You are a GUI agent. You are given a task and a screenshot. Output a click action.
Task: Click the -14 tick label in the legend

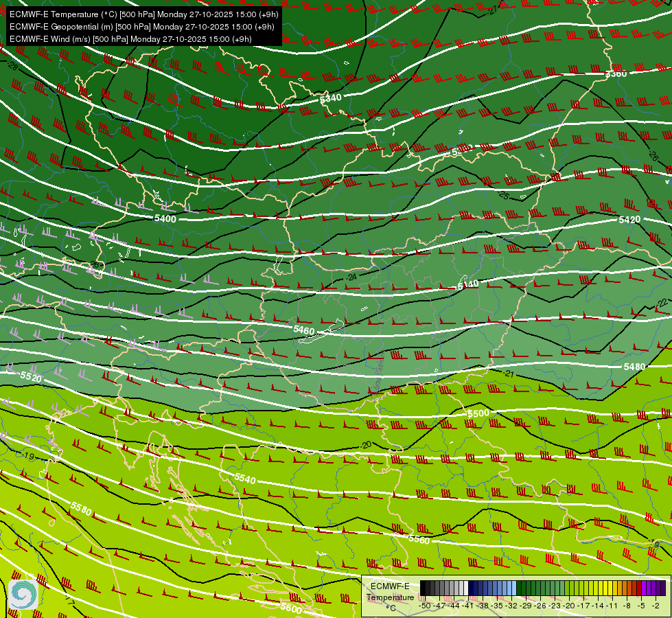click(x=598, y=606)
